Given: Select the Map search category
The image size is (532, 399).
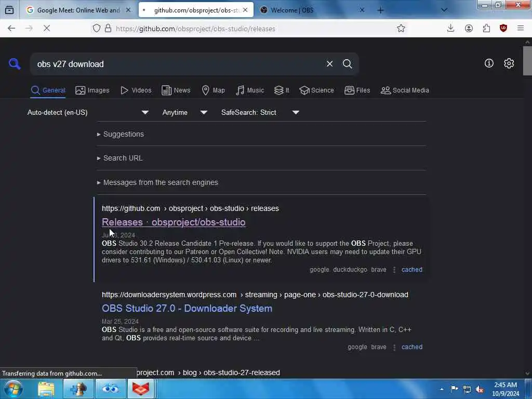Looking at the screenshot, I should pos(213,90).
